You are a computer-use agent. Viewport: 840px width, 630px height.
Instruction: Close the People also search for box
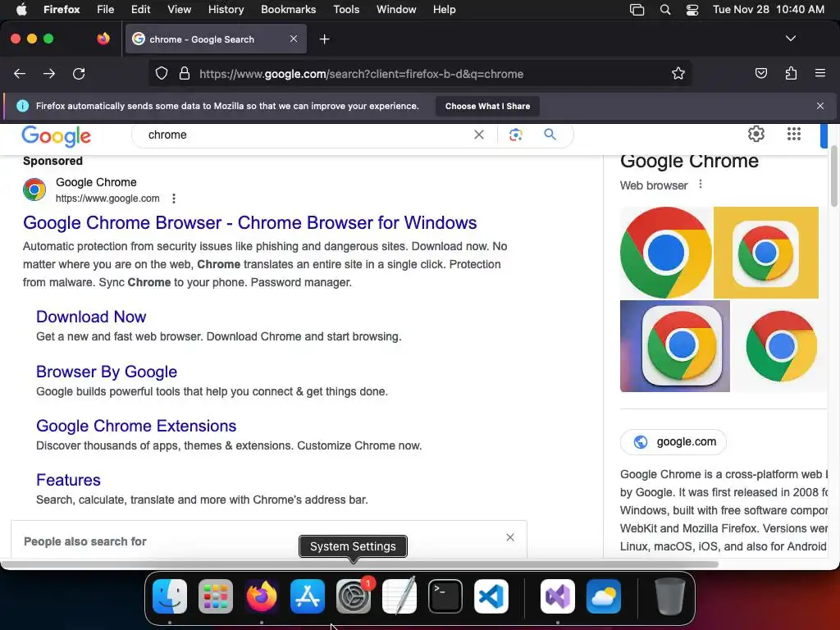(510, 537)
